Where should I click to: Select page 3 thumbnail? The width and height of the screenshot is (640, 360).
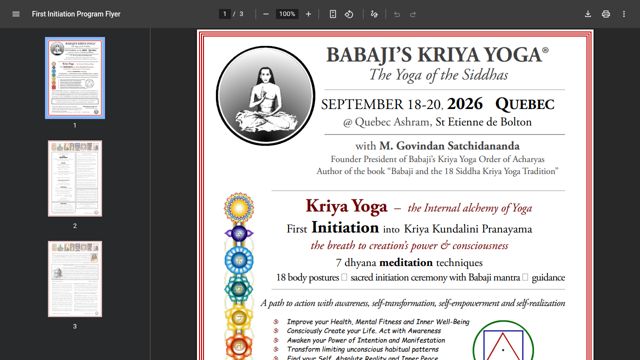[x=75, y=279]
